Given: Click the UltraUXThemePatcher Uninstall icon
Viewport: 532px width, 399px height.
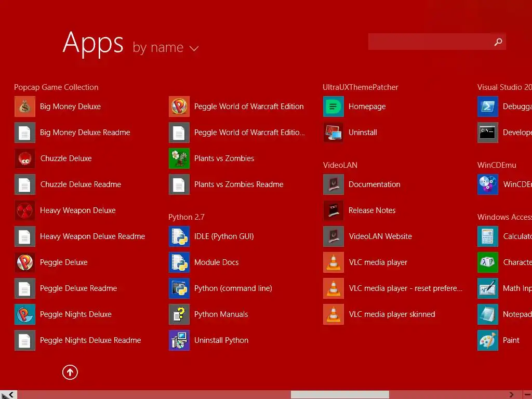Looking at the screenshot, I should pyautogui.click(x=334, y=132).
